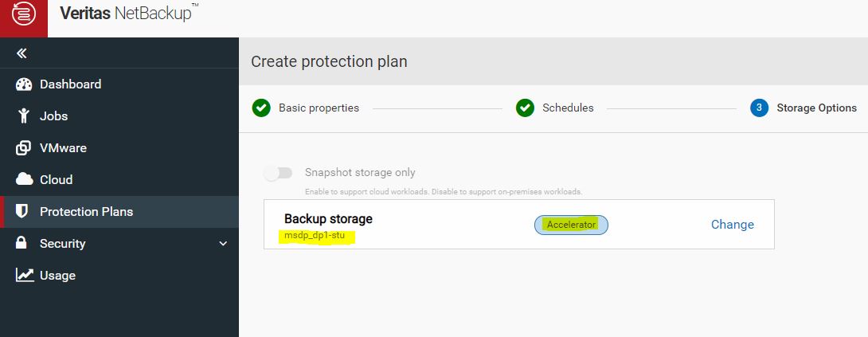The height and width of the screenshot is (337, 868).
Task: Toggle the Snapshot storage only switch
Action: point(280,173)
